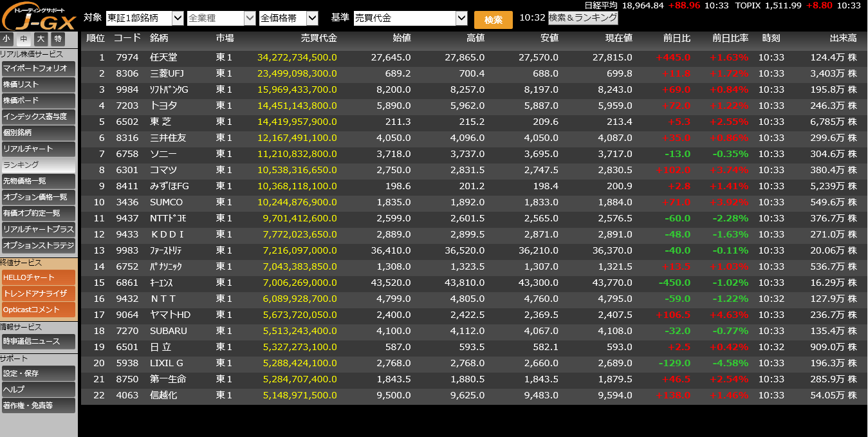Click stock code 7974
Screen dimensions: 868x437
click(x=127, y=57)
